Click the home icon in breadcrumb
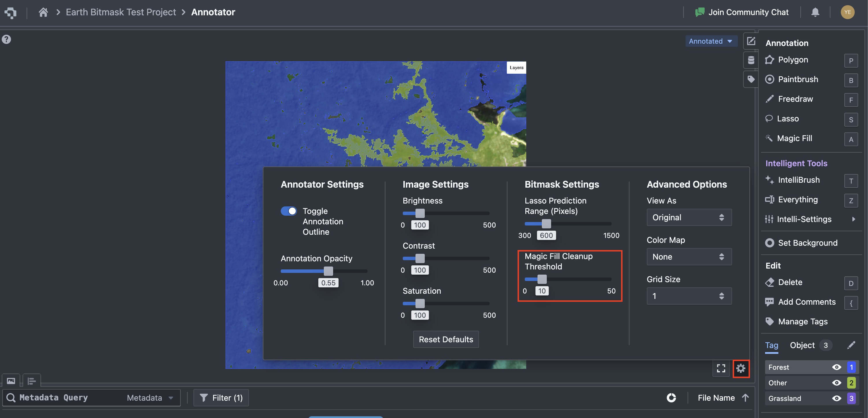The height and width of the screenshot is (418, 868). pyautogui.click(x=43, y=12)
